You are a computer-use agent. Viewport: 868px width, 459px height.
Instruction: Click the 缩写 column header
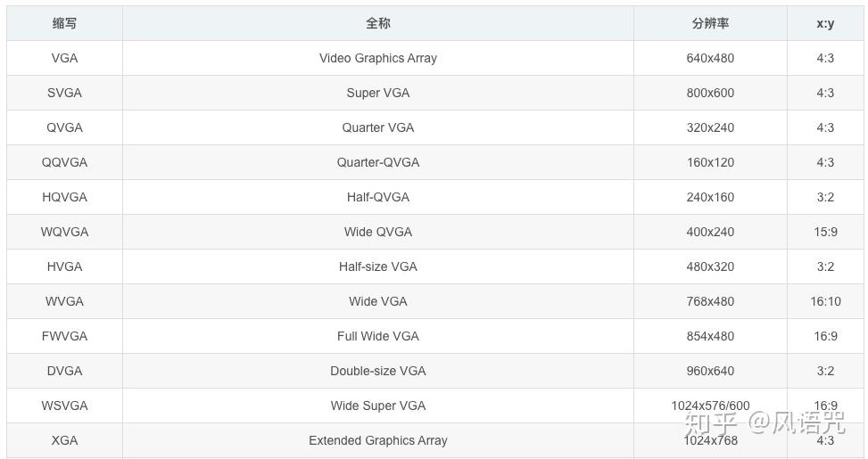pos(64,23)
